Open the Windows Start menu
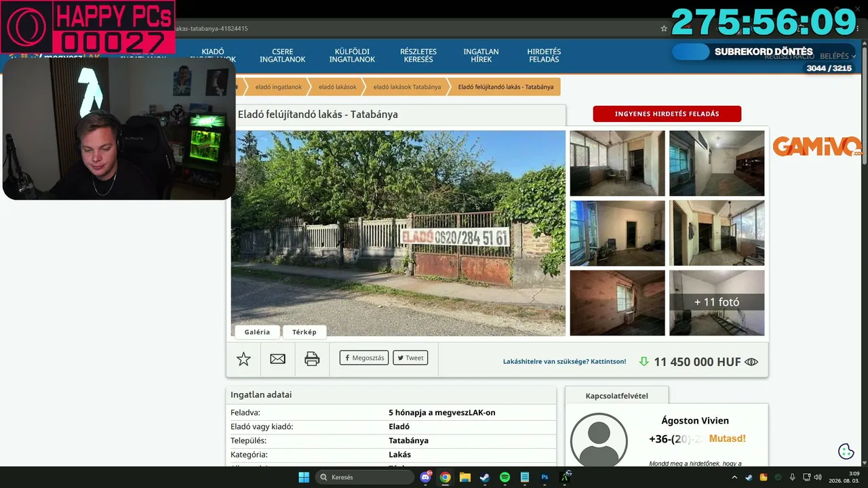The height and width of the screenshot is (488, 868). 304,477
